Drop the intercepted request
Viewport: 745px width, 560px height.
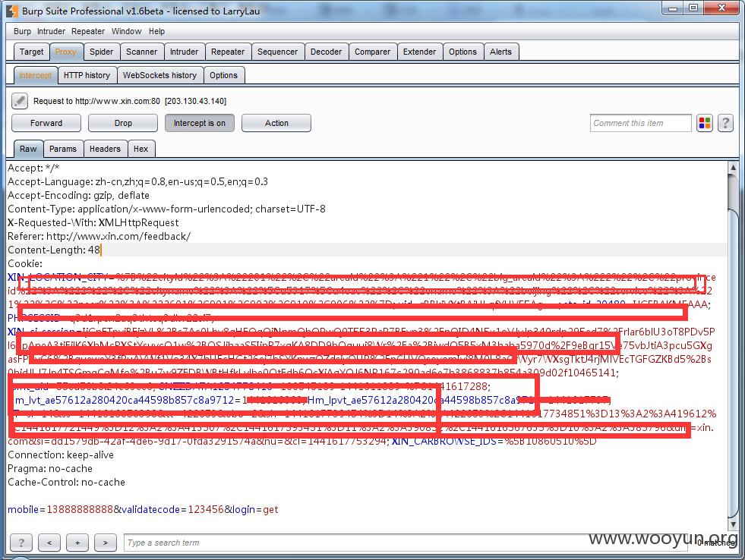(123, 123)
